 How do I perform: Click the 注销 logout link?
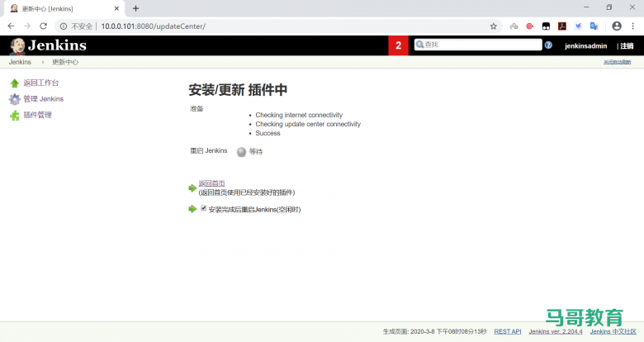pos(627,46)
